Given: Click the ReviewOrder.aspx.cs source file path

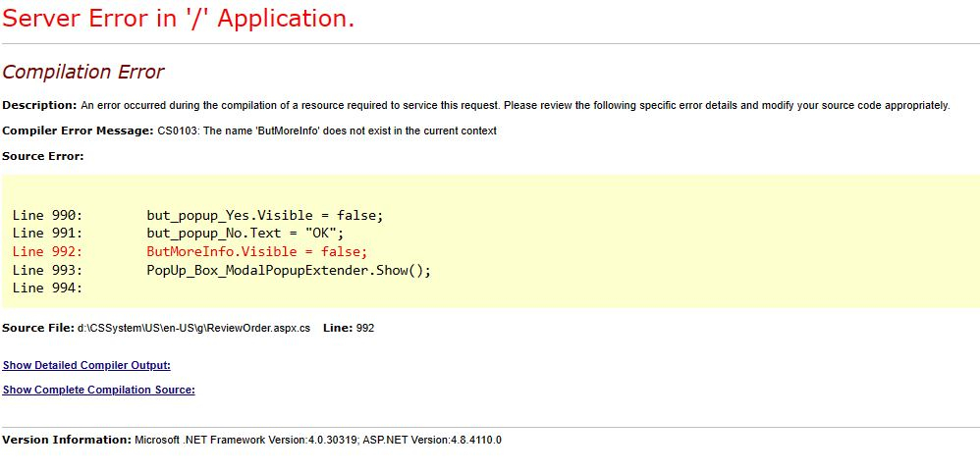Looking at the screenshot, I should tap(193, 328).
